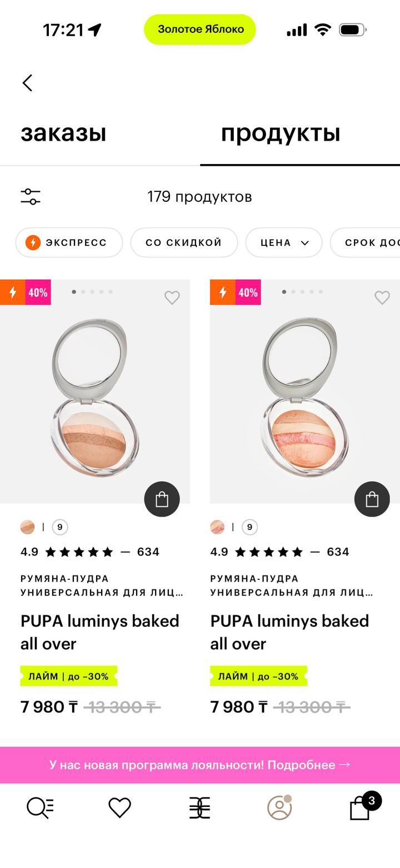Apply the СО СКИДКОЙ filter
400x868 pixels.
click(x=184, y=242)
